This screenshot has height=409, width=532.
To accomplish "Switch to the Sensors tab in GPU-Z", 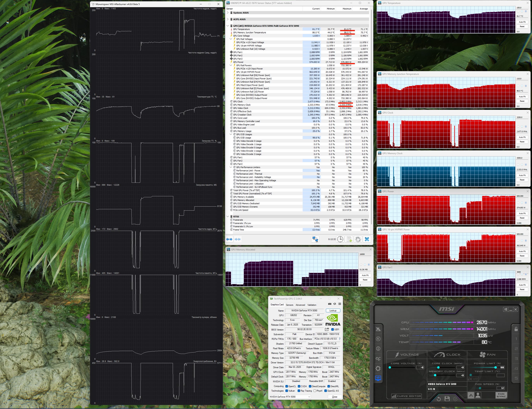I will pos(289,305).
